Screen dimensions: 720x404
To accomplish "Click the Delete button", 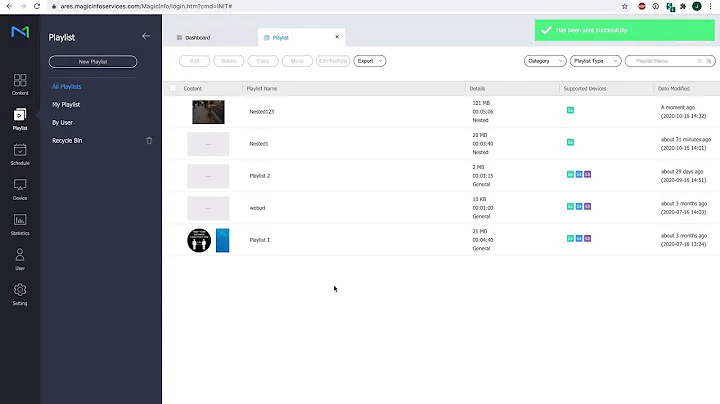I will (x=229, y=61).
